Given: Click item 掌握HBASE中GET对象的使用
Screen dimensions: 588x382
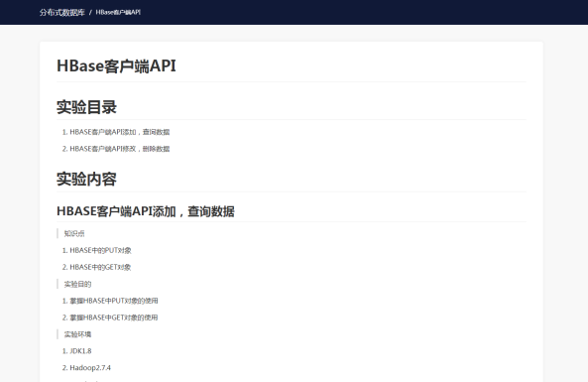Looking at the screenshot, I should (x=114, y=318).
